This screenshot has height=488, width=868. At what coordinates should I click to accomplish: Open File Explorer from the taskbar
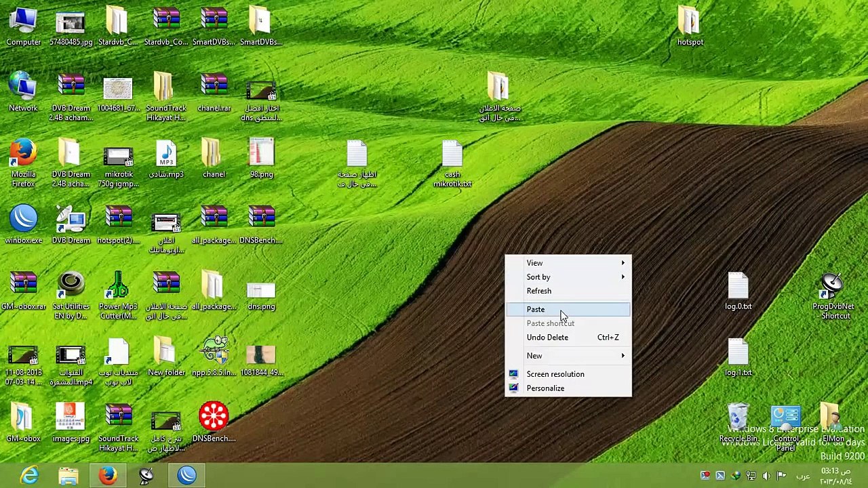(68, 475)
